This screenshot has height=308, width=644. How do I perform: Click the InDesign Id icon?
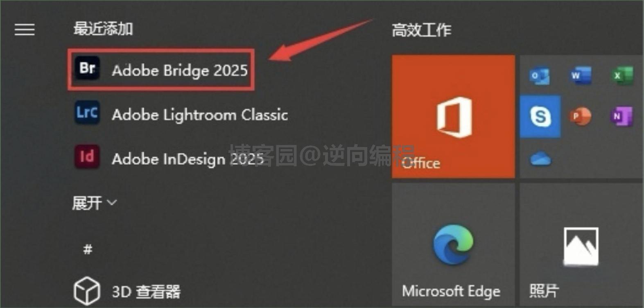(x=87, y=157)
